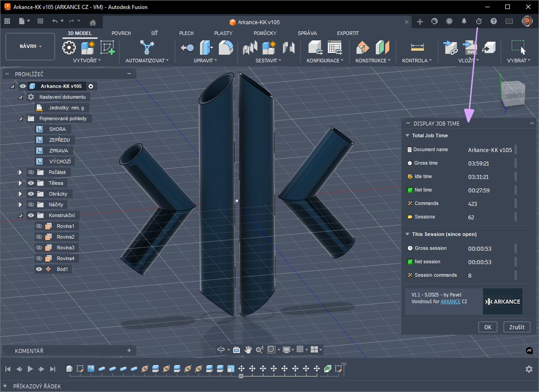539x392 pixels.
Task: Open the NÁVRH workspace dropdown
Action: [x=31, y=46]
